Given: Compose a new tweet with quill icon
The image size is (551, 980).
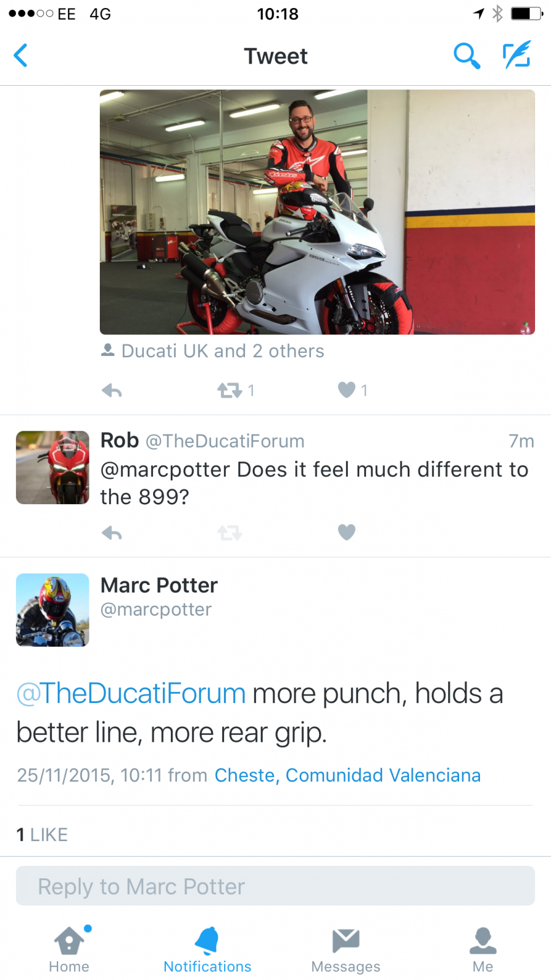Looking at the screenshot, I should [517, 55].
